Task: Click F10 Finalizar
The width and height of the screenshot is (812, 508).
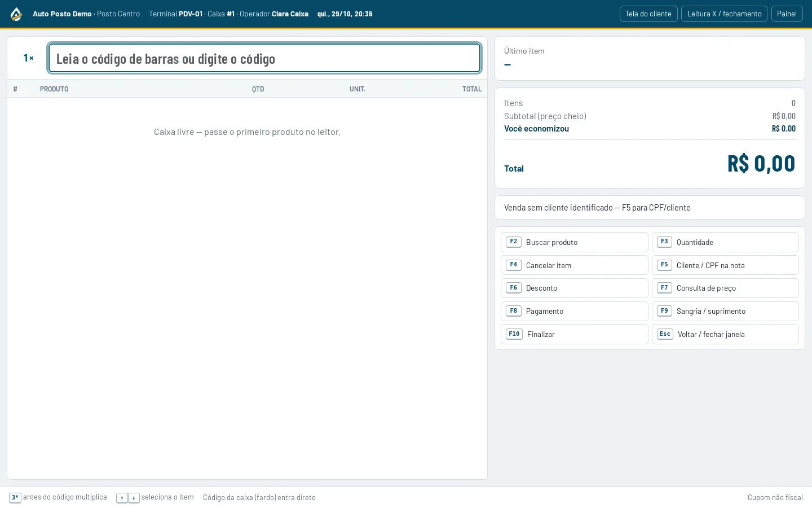Action: tap(574, 334)
